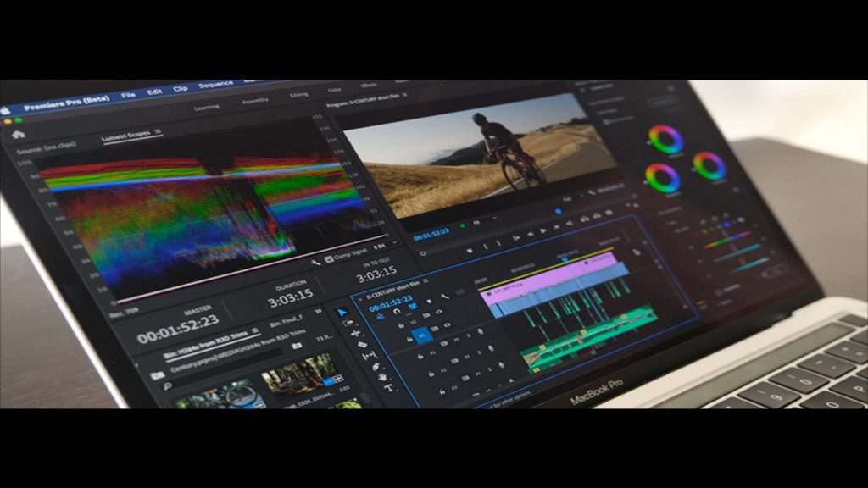Click Go to Out point button
Viewport: 868px width, 488px height.
[570, 223]
